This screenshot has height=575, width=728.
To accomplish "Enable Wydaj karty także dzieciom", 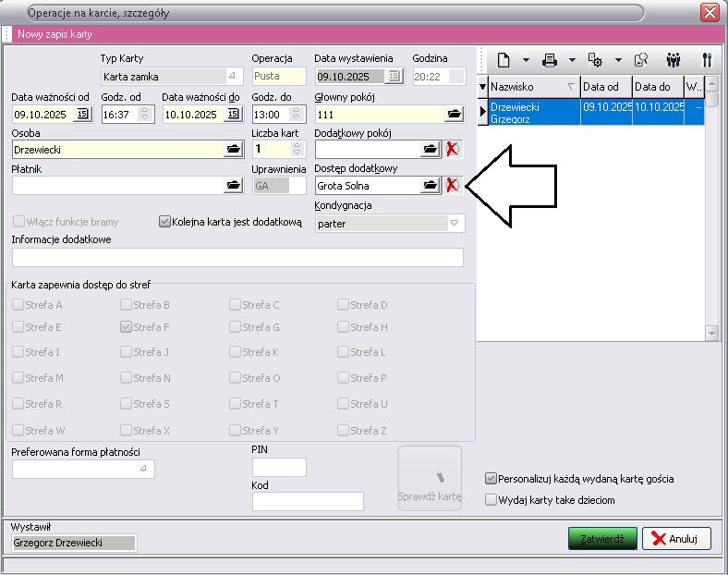I will (x=491, y=500).
